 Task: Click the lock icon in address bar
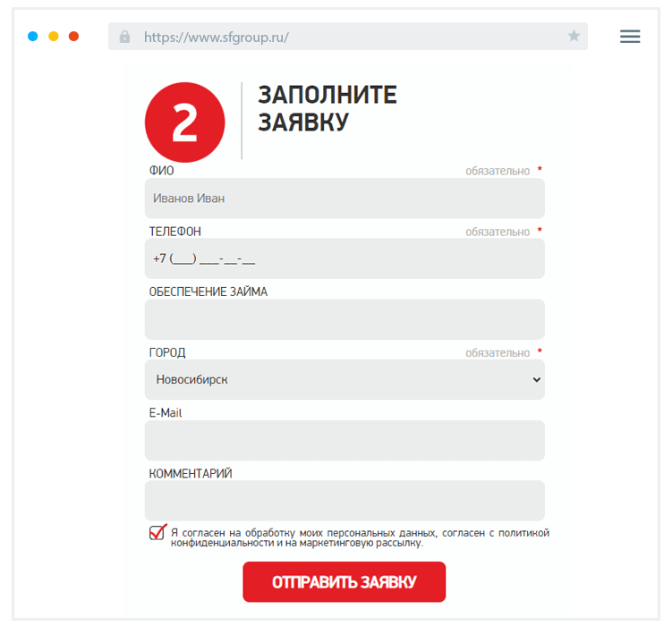(x=124, y=37)
